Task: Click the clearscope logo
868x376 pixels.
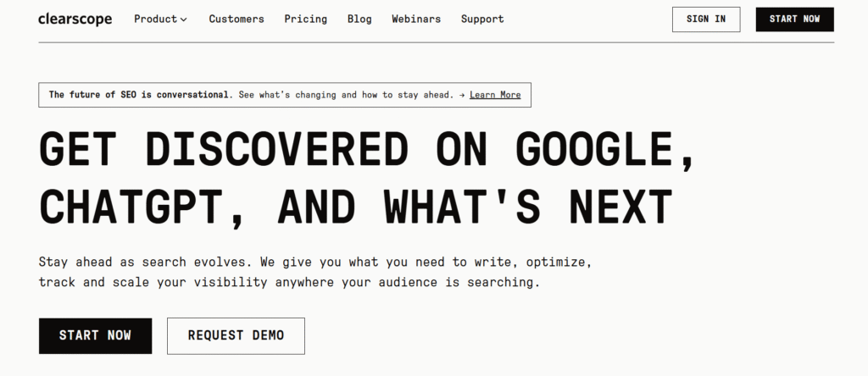Action: tap(75, 19)
